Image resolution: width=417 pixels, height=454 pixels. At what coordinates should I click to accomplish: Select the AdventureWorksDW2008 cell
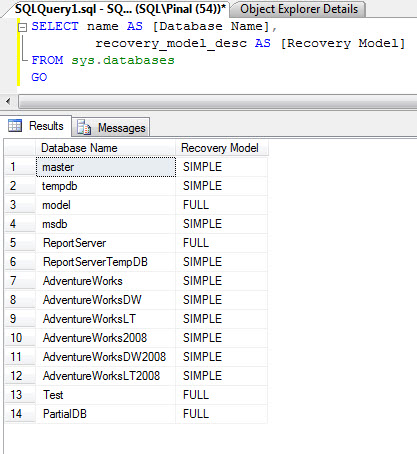tap(106, 357)
